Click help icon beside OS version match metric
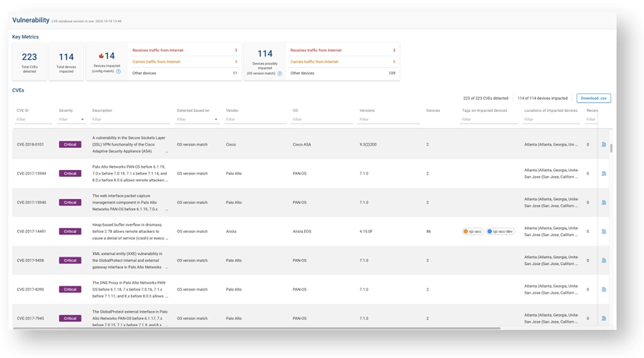The image size is (644, 358). tap(280, 74)
